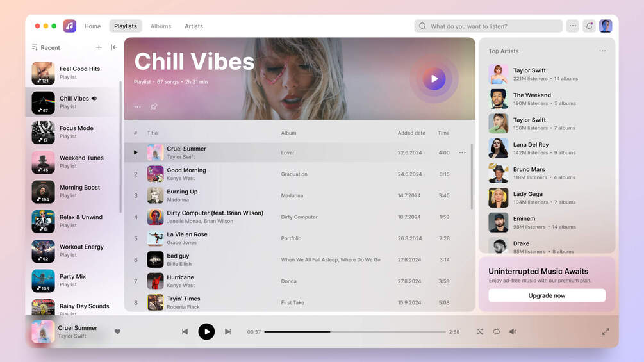Open Bruno Mars artist entry
The height and width of the screenshot is (362, 644).
[547, 173]
